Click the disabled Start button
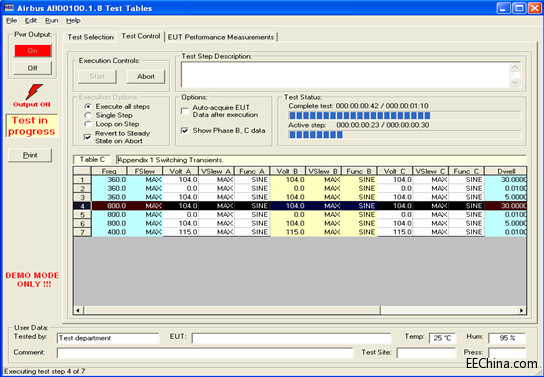 97,77
